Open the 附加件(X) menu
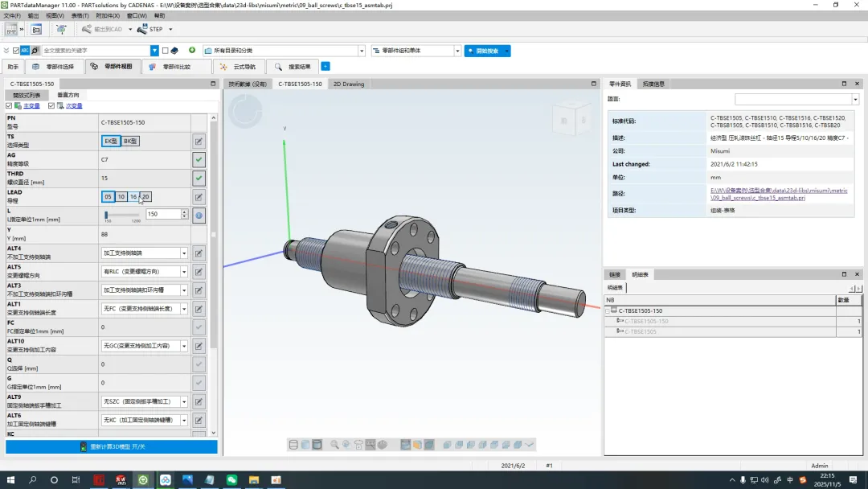 coord(108,15)
